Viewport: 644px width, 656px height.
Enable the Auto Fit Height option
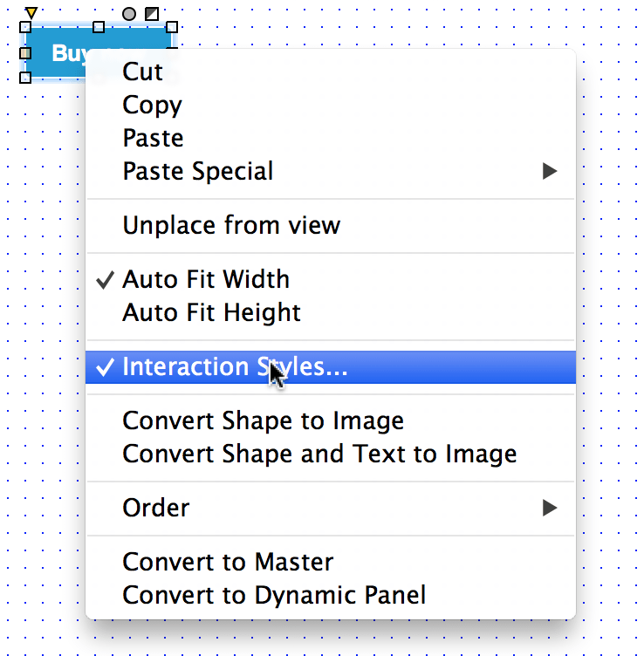(211, 312)
